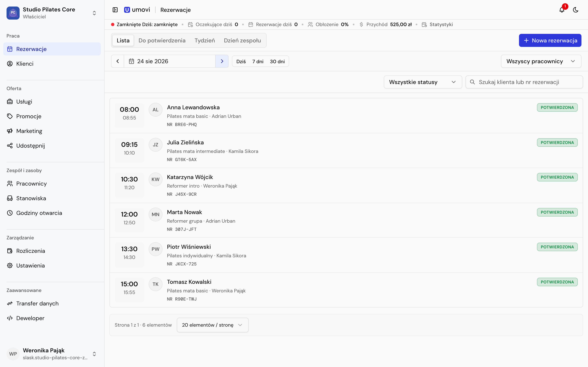Open Wszyscy pracownicy dropdown
Screen dimensions: 588x367
541,61
